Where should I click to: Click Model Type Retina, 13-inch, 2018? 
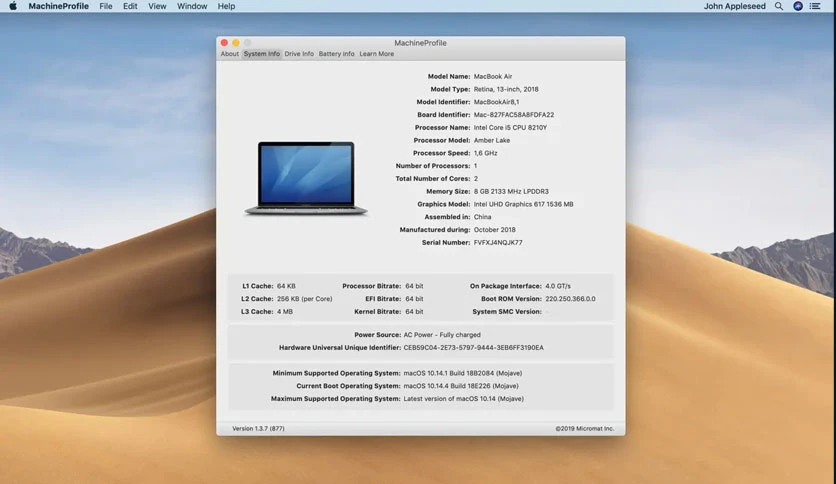pyautogui.click(x=506, y=90)
